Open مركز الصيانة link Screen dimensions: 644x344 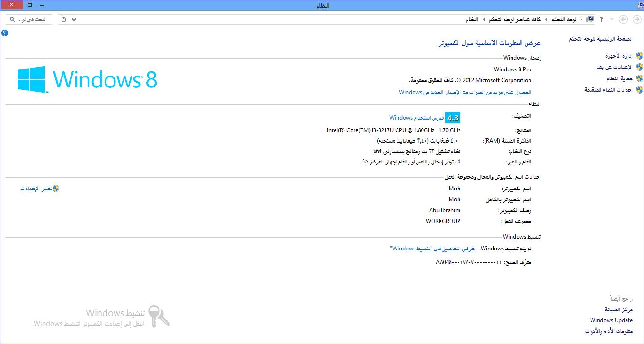coord(618,310)
